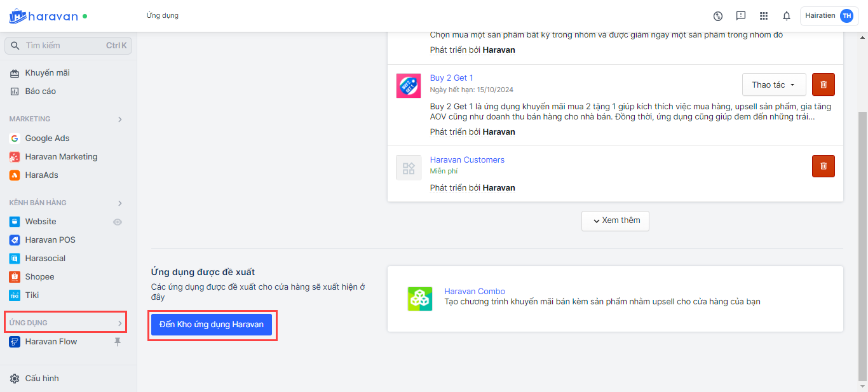The height and width of the screenshot is (392, 868).
Task: Open the Buy 2 Get 1 link
Action: tap(452, 78)
